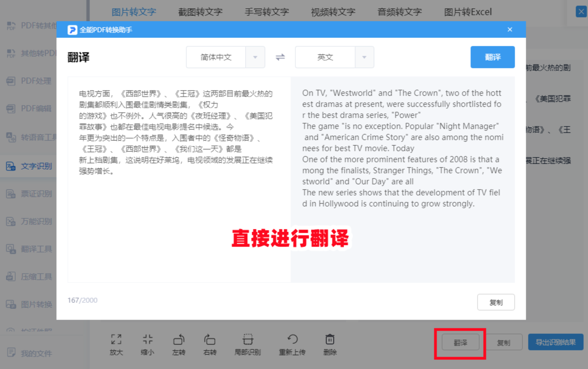Click 导出识别结果 export button
Screen dimensions: 588x369
556,342
